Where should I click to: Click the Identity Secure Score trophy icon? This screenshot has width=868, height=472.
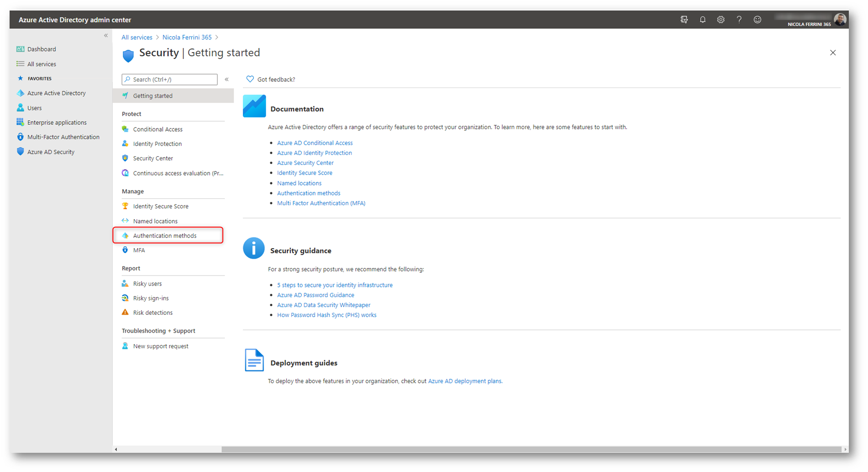pyautogui.click(x=125, y=206)
